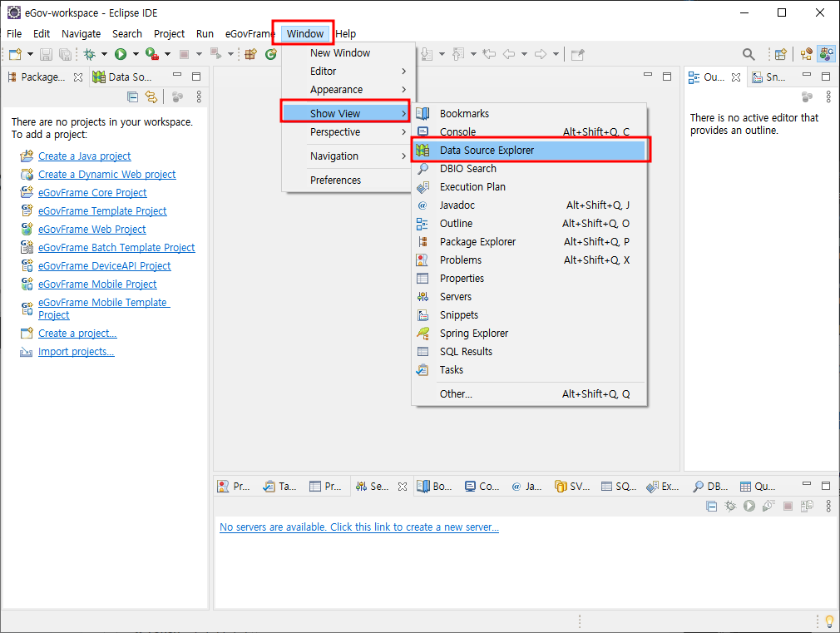Image resolution: width=840 pixels, height=633 pixels.
Task: Click the Save toolbar icon
Action: pos(46,54)
